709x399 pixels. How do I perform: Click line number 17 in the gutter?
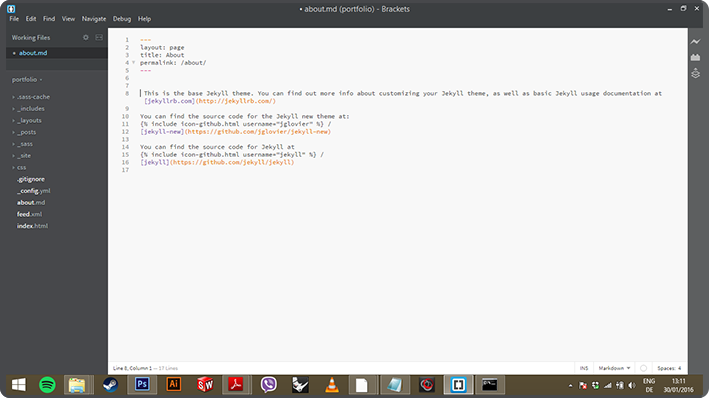125,170
